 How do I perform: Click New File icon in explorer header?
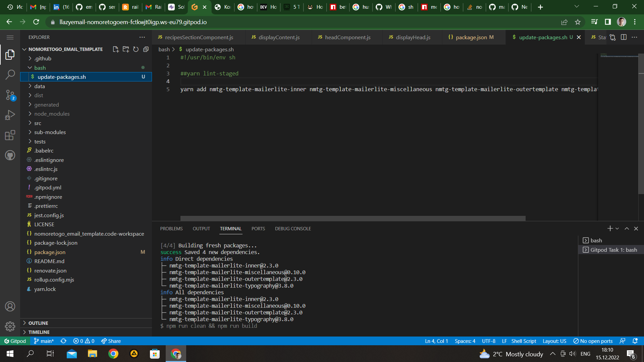pos(116,49)
